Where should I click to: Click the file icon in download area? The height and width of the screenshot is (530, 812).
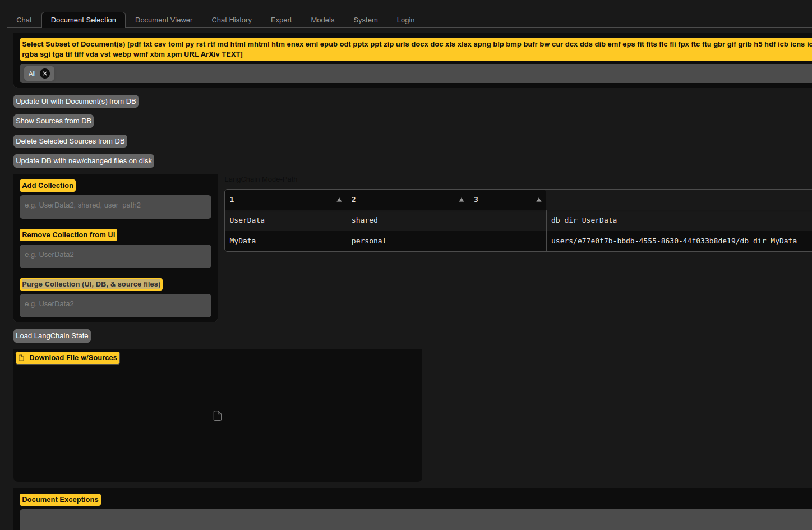pyautogui.click(x=218, y=416)
